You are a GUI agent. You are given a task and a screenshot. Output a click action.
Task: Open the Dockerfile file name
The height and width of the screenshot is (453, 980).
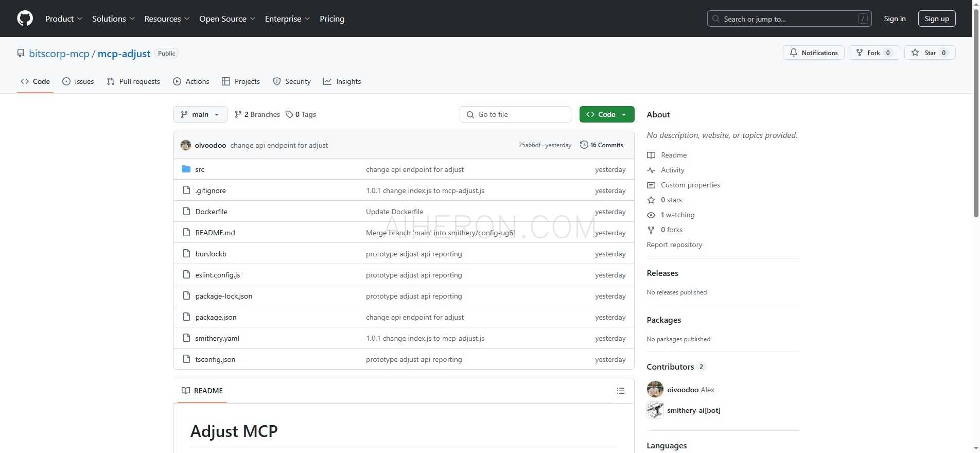click(x=211, y=212)
